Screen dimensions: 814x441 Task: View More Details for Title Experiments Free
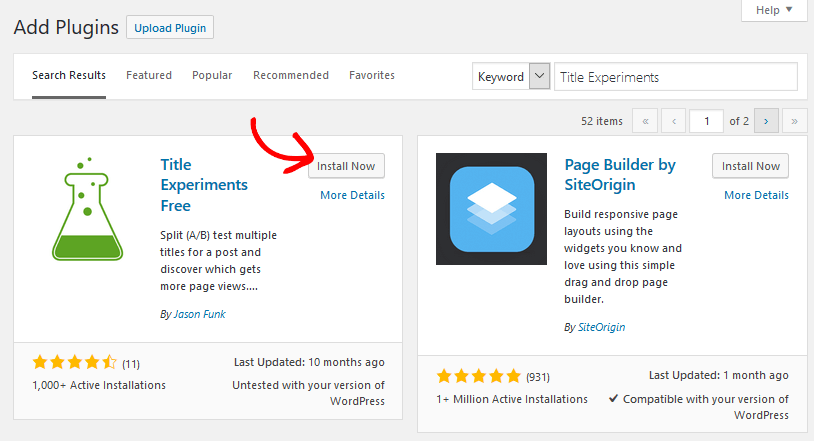[352, 195]
